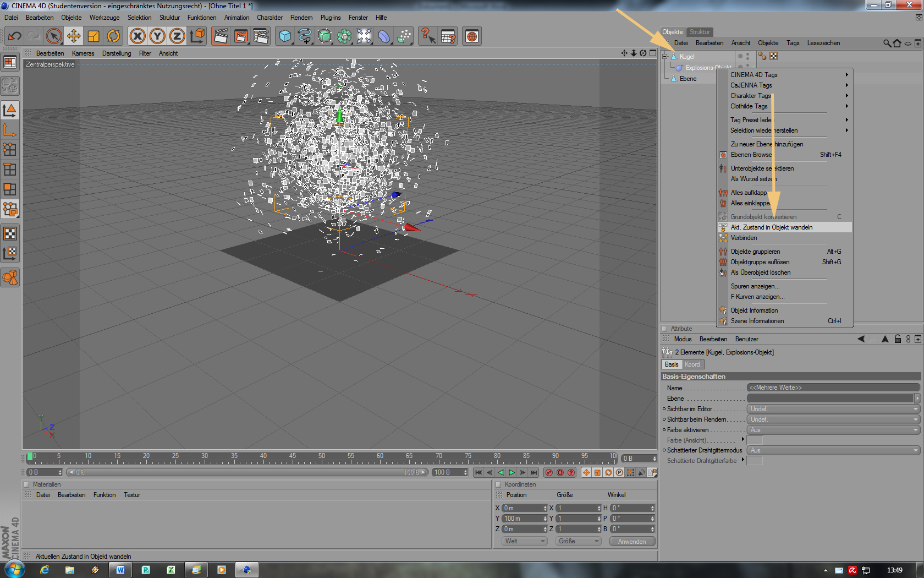Open Sichtbar beim Rendern dropdown
This screenshot has height=578, width=924.
833,419
